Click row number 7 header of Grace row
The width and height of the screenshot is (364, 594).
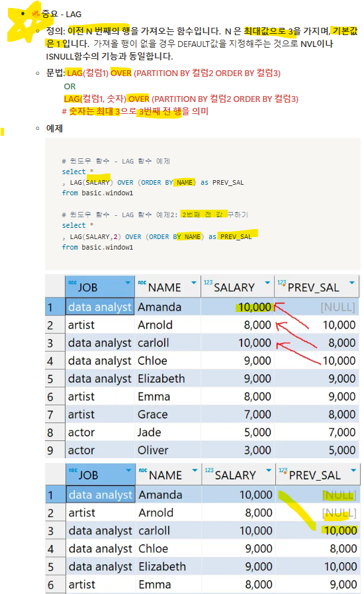tap(55, 415)
